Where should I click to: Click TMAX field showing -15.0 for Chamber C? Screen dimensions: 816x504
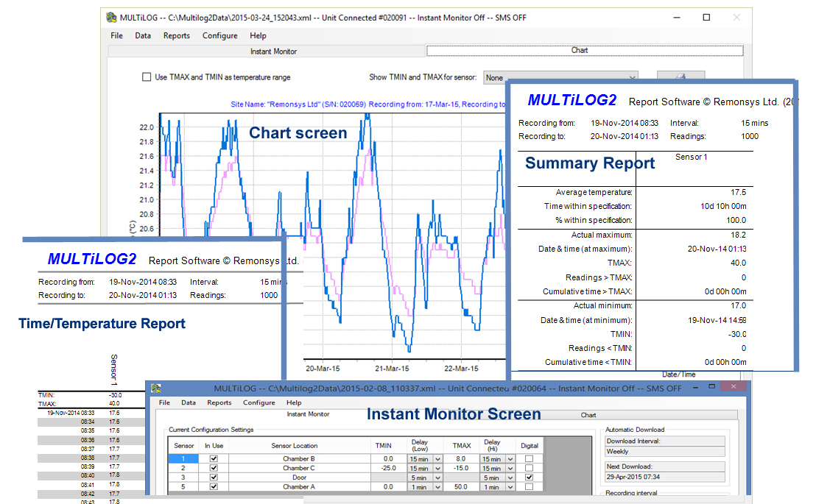click(x=461, y=468)
